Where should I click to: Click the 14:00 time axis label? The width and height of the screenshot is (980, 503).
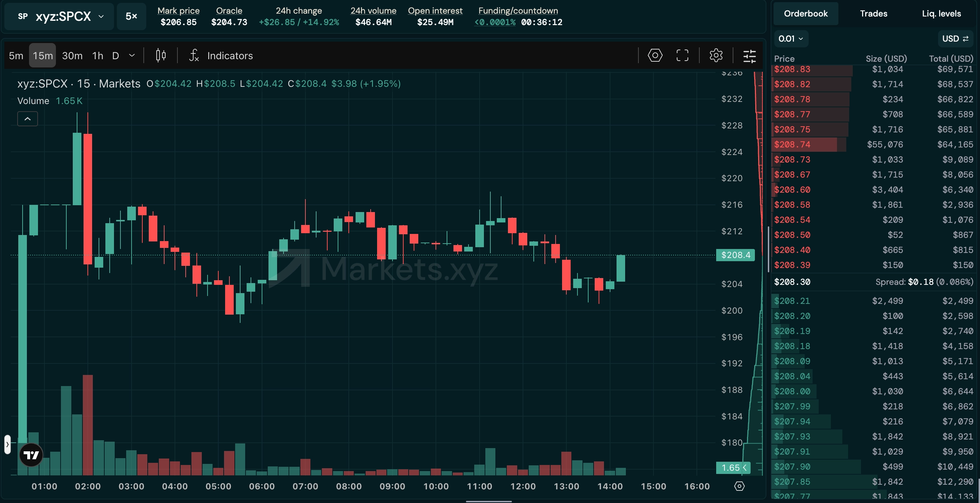coord(610,486)
